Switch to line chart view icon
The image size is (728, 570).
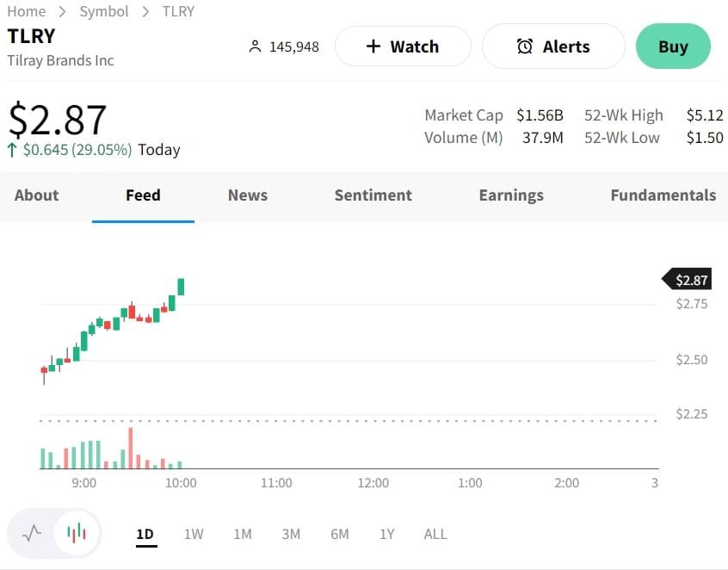click(32, 533)
